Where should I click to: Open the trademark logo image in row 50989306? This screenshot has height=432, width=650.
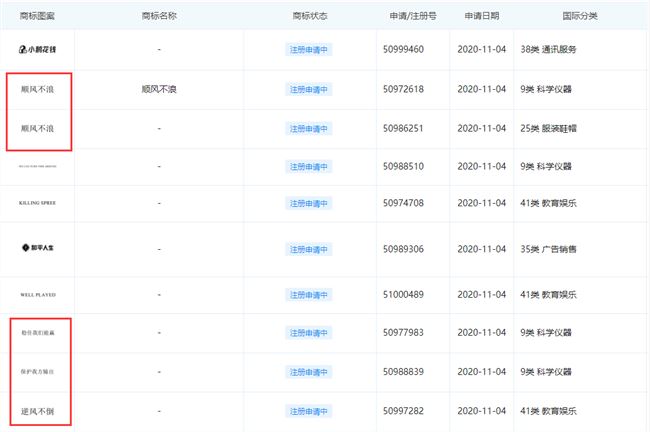pos(38,248)
